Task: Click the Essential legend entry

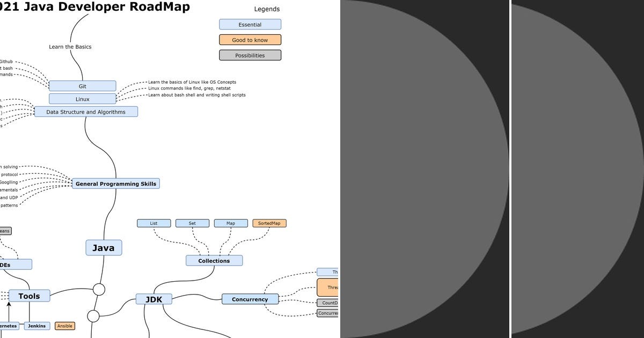Action: coord(250,24)
